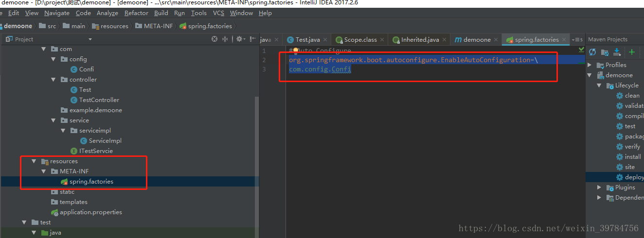This screenshot has height=238, width=644.
Task: Open Project panel settings gear
Action: [x=240, y=39]
